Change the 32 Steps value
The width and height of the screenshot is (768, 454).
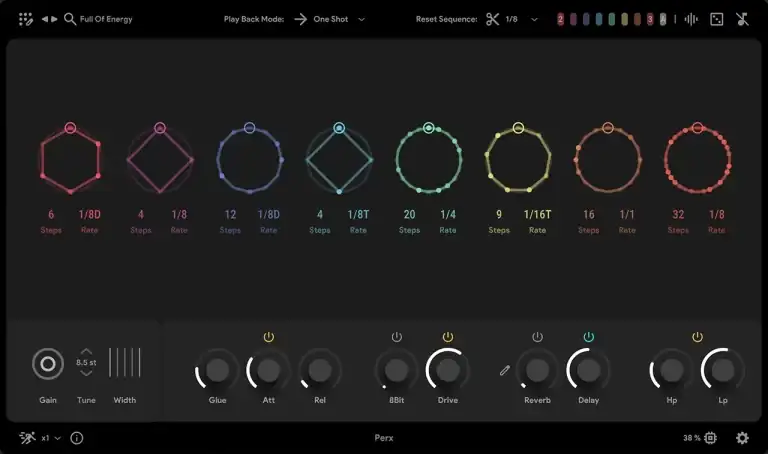678,215
